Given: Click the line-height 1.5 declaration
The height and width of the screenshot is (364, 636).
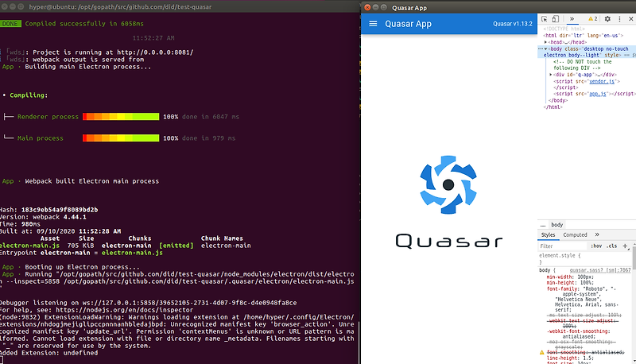Looking at the screenshot, I should [570, 358].
